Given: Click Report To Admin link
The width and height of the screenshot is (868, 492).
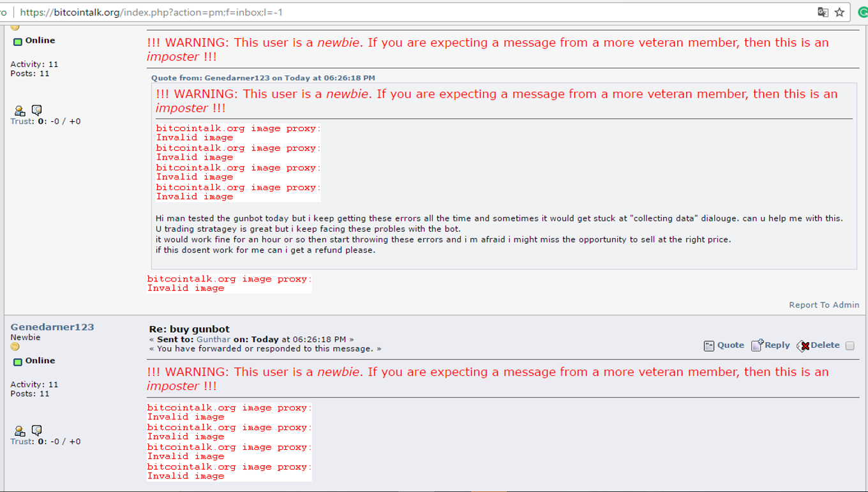Looking at the screenshot, I should 824,305.
